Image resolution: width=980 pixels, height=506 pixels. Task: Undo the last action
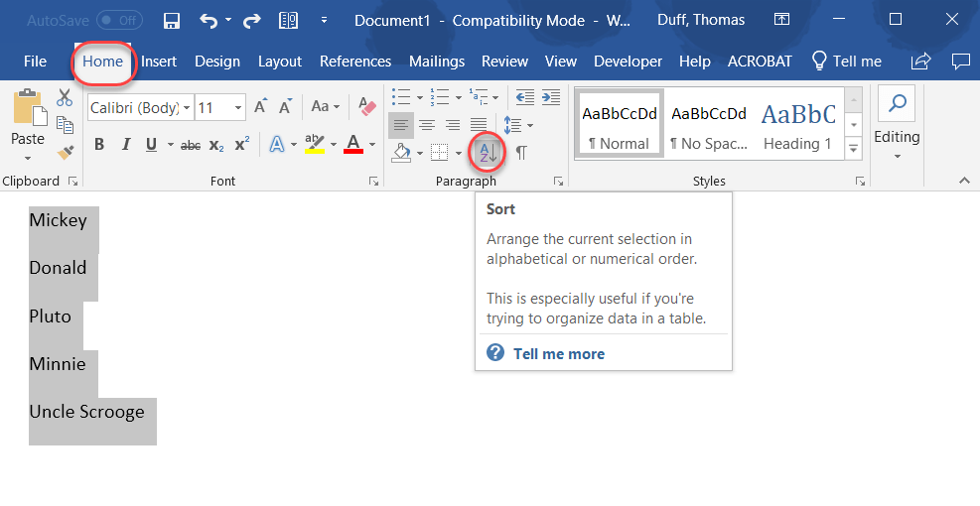click(209, 21)
